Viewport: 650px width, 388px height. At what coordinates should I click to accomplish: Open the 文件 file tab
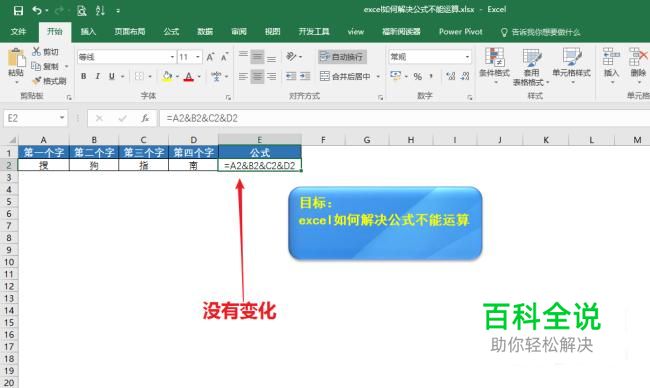pyautogui.click(x=18, y=32)
